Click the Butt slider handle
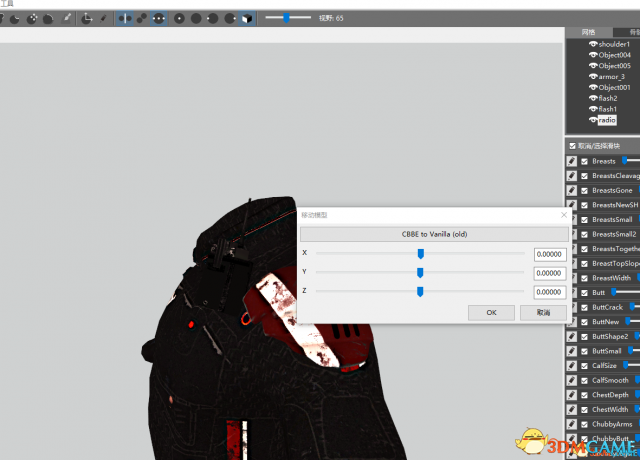Image resolution: width=640 pixels, height=460 pixels. tap(613, 292)
